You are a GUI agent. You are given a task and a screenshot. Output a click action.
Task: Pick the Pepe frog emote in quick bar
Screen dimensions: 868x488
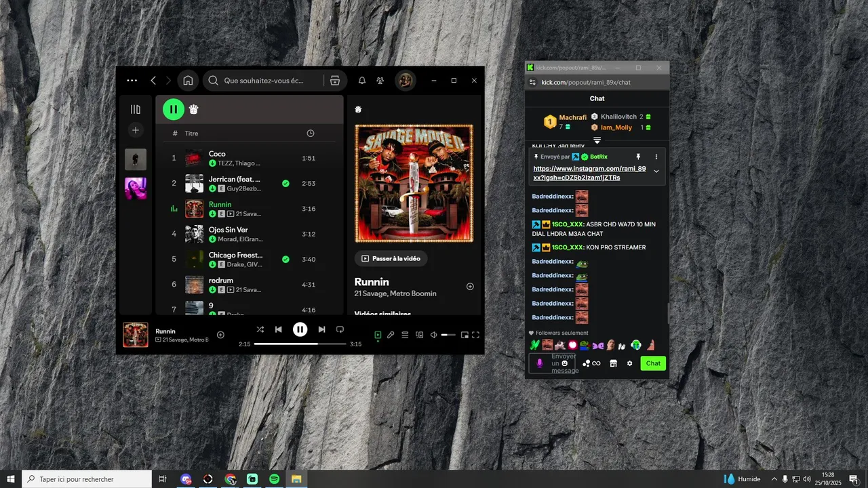584,345
